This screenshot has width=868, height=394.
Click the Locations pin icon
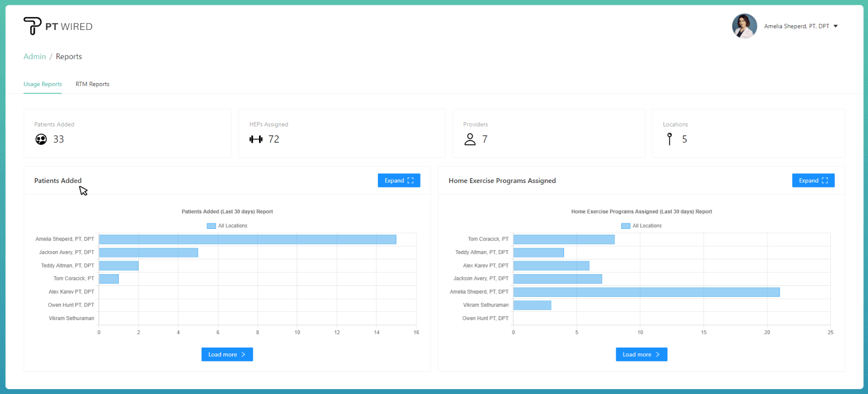(669, 140)
